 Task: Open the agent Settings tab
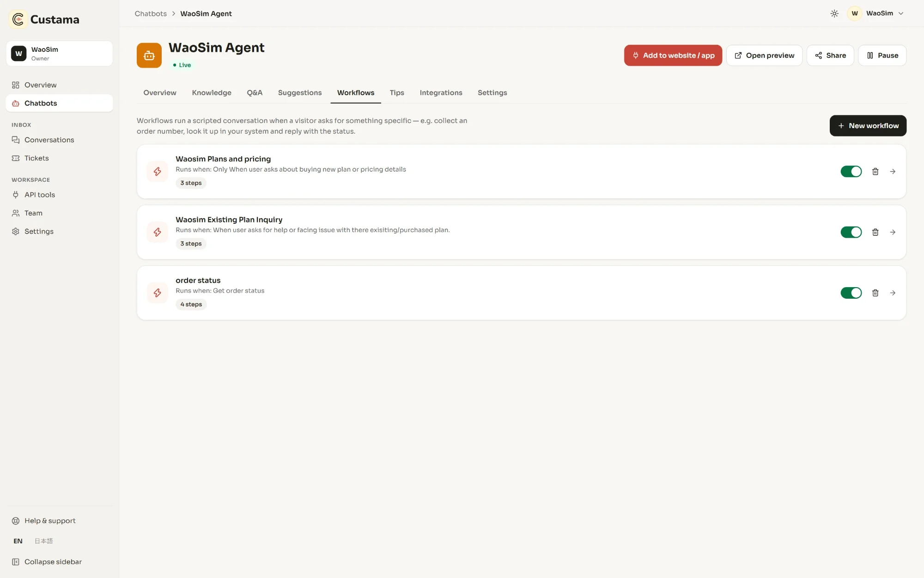pyautogui.click(x=492, y=93)
